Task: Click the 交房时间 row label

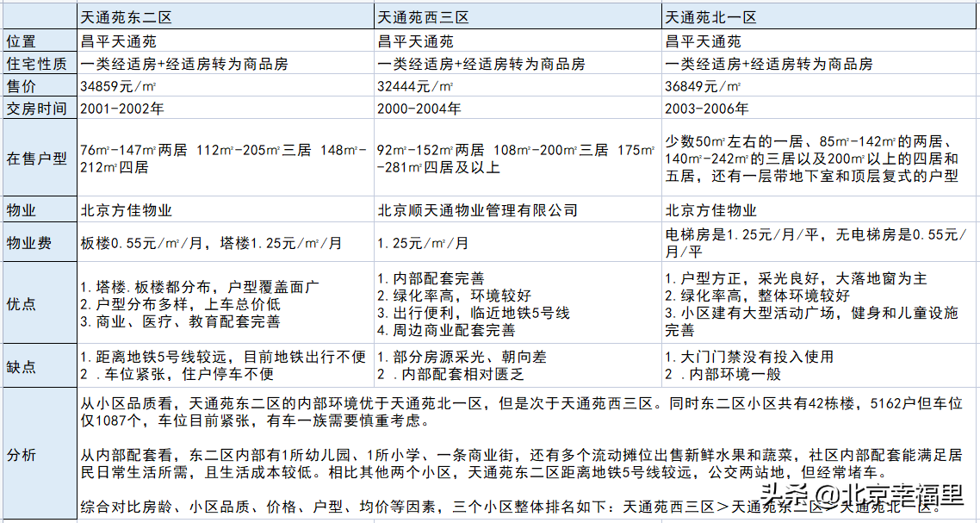Action: [x=40, y=108]
